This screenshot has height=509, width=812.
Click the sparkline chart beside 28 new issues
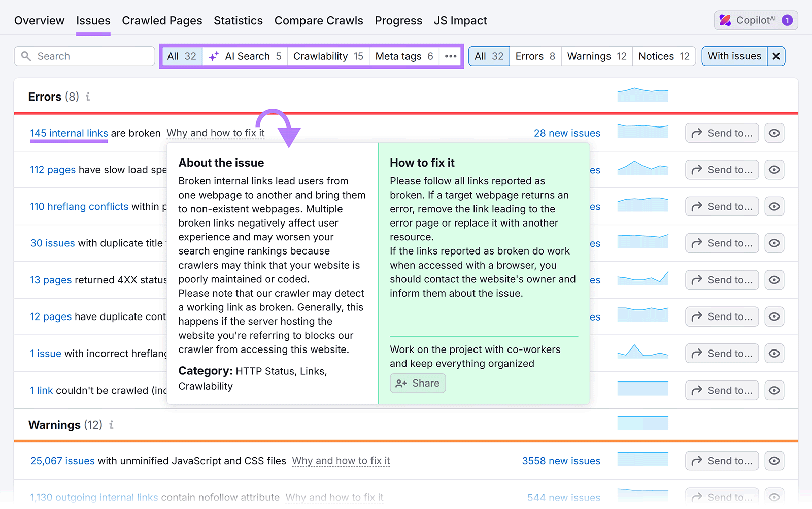click(642, 131)
